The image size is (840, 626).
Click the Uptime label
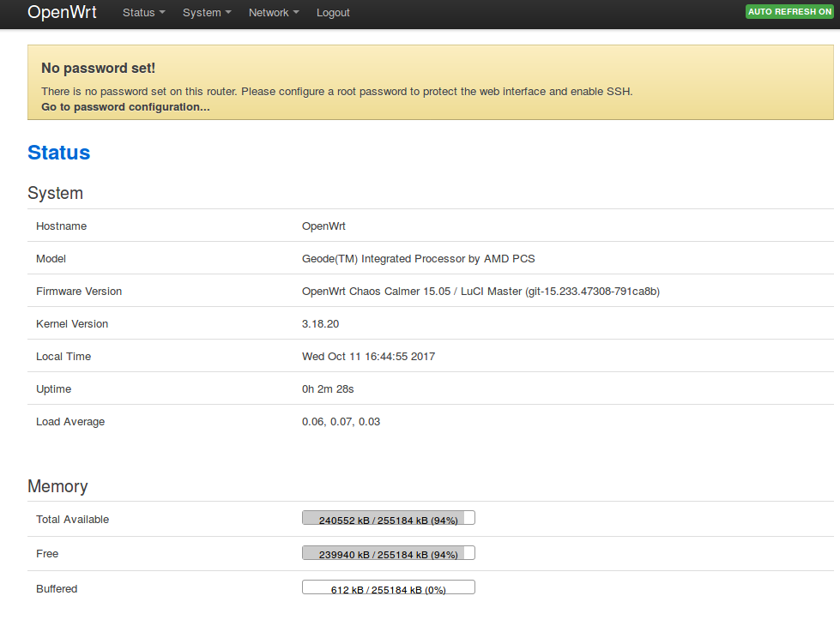tap(53, 389)
